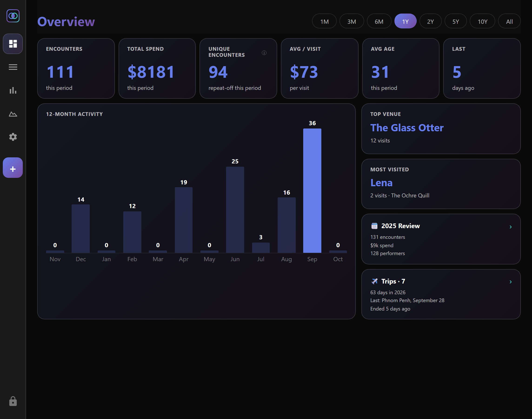Select the 2Y time range
This screenshot has height=419, width=532.
point(430,21)
